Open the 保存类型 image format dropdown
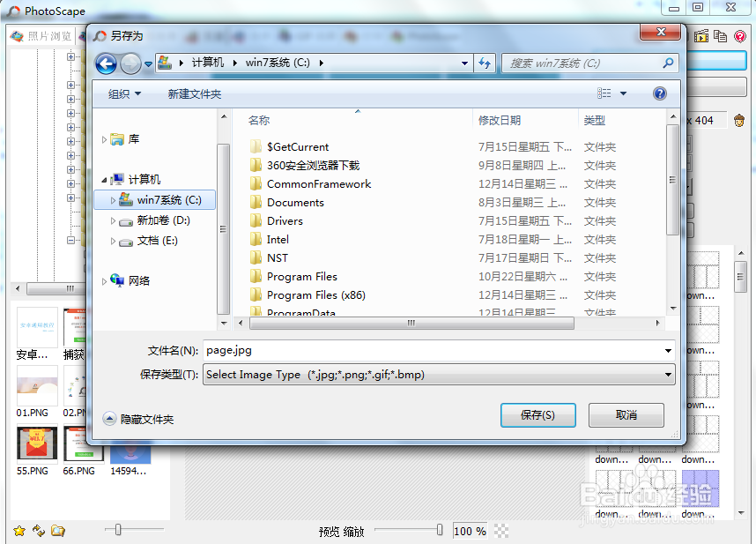The height and width of the screenshot is (544, 756). point(667,375)
